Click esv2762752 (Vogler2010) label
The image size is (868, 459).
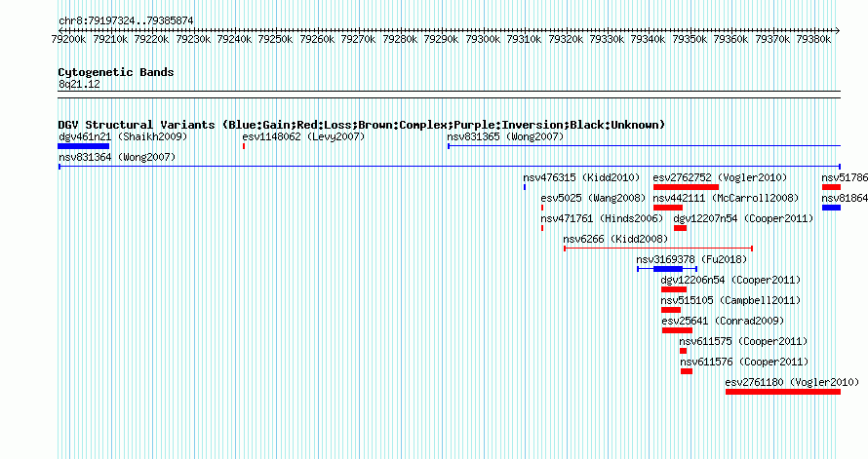[720, 177]
